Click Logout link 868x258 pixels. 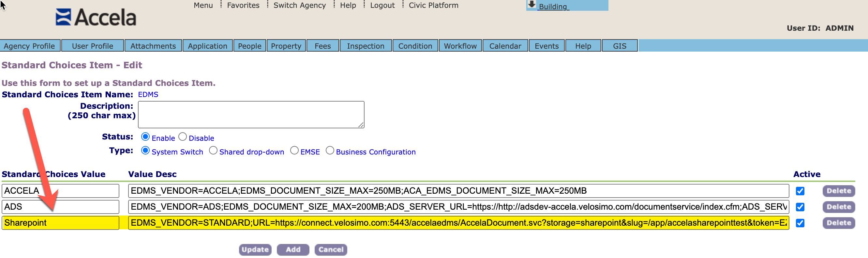[382, 6]
